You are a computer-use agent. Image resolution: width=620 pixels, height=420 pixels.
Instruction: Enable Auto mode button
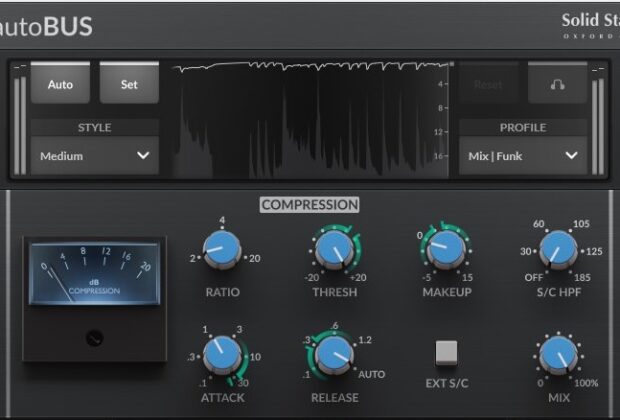click(60, 84)
